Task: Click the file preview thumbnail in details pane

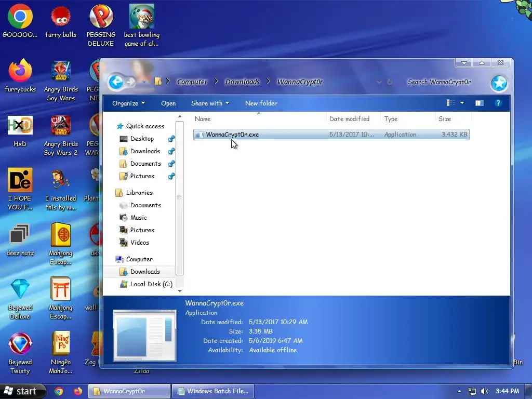Action: [x=144, y=335]
